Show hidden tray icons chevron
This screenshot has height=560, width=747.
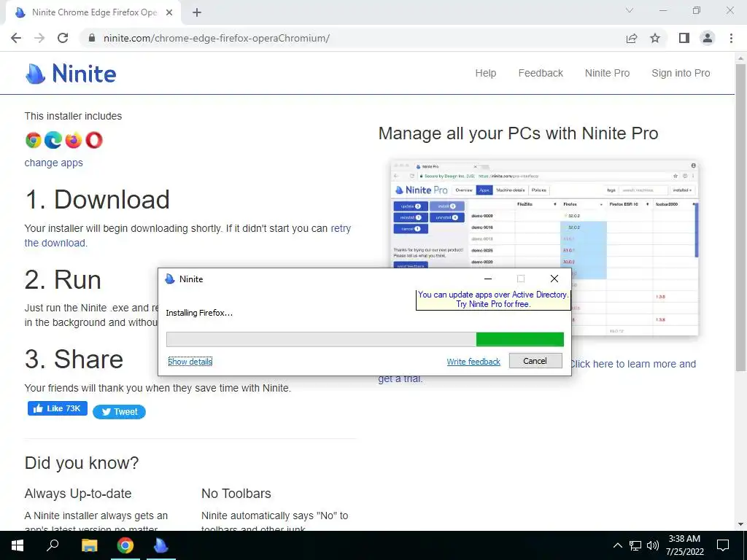(617, 545)
